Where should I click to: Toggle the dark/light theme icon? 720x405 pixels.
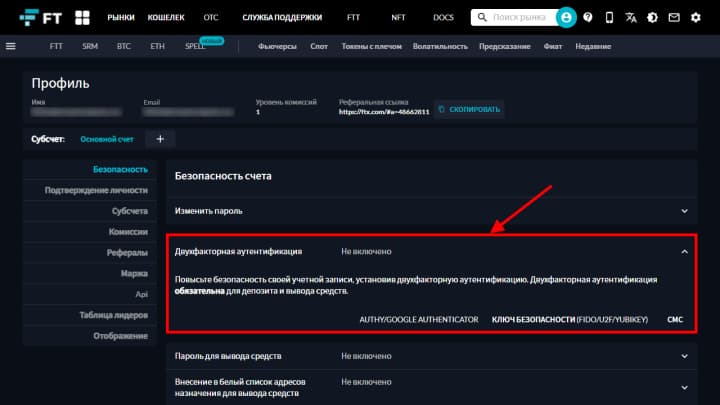652,17
